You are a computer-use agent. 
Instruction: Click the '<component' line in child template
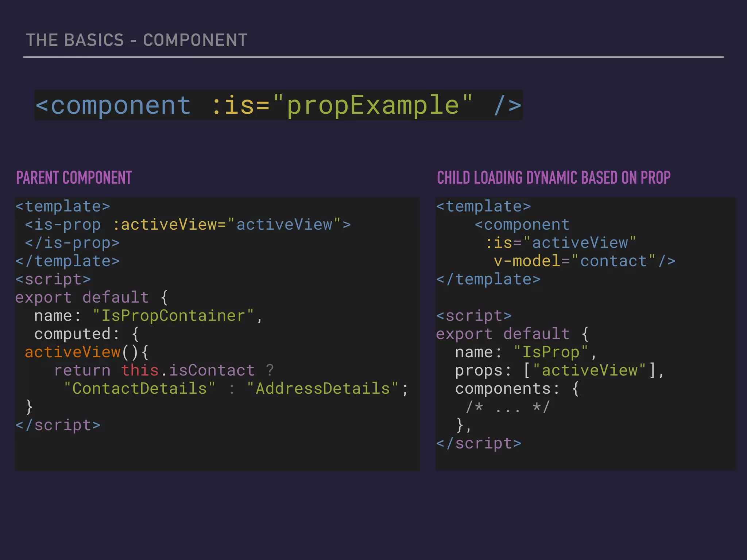522,225
